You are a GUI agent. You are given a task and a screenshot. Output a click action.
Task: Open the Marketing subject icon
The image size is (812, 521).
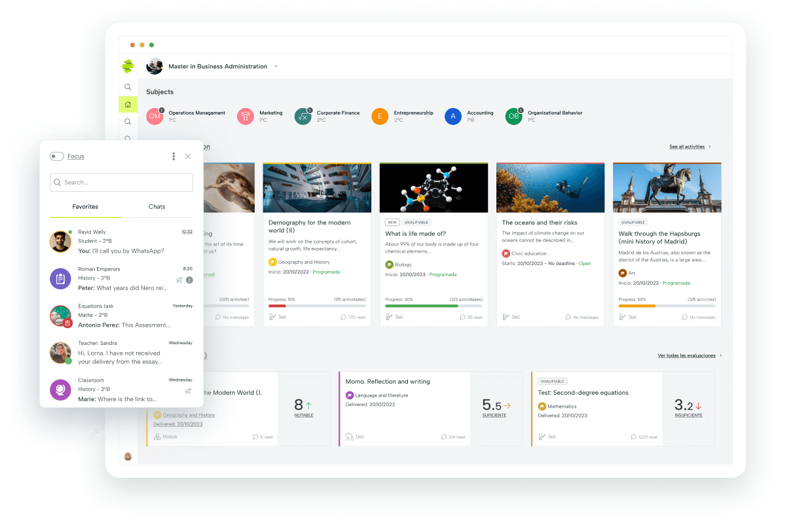[x=246, y=117]
